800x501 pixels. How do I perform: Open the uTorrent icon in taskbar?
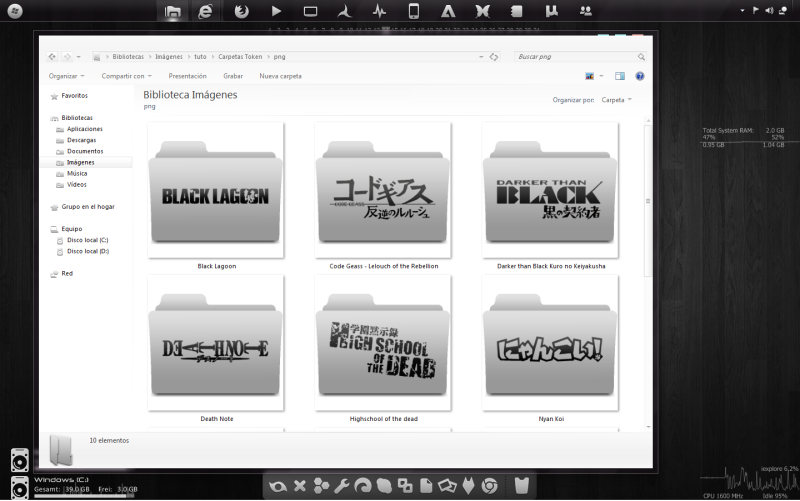[x=551, y=11]
